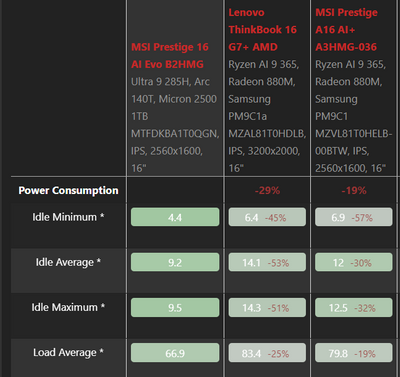Click the 79.8 -19% value bar

point(354,353)
